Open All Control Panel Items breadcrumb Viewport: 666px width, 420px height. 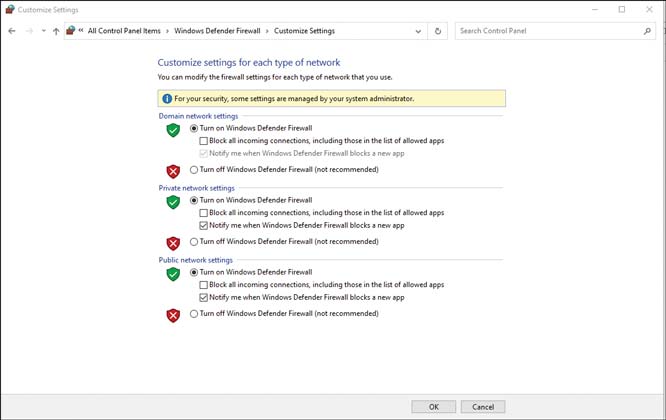point(124,31)
